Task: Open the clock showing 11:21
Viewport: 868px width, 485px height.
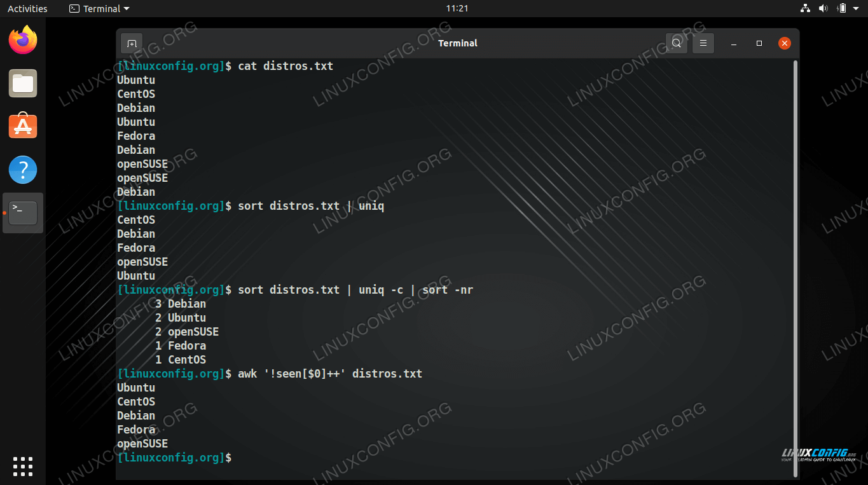Action: click(457, 8)
